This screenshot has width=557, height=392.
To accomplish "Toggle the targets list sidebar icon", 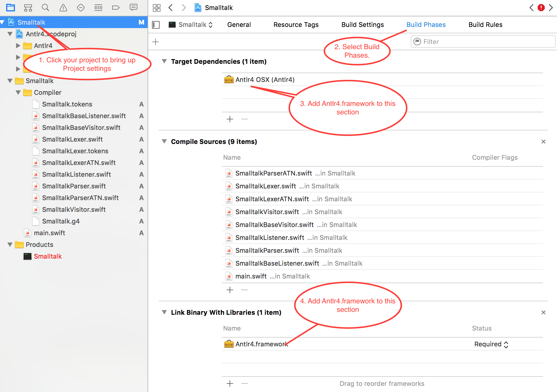I will click(x=156, y=25).
